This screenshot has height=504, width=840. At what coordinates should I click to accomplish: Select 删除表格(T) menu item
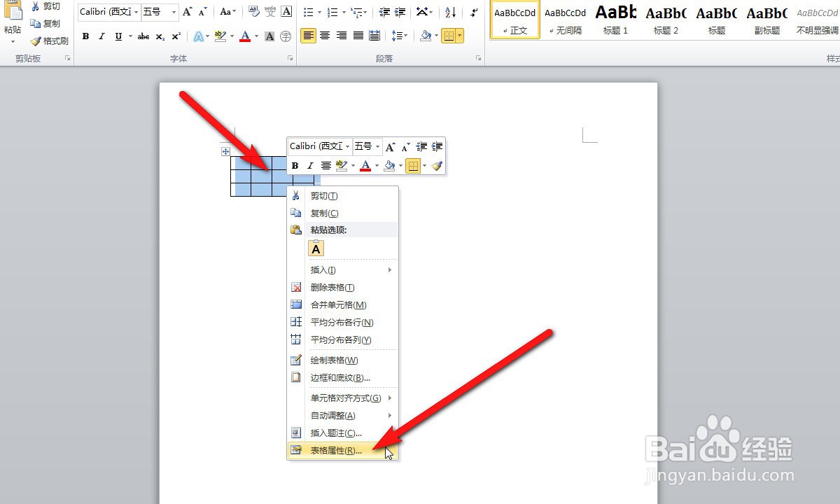click(x=343, y=288)
